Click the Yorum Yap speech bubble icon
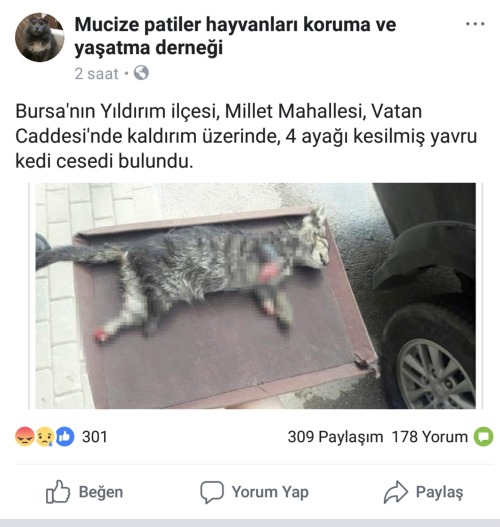 point(212,492)
